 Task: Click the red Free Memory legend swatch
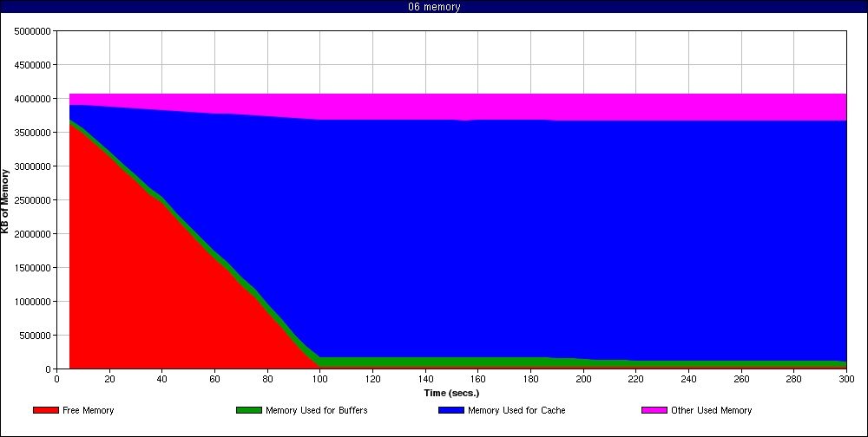click(46, 410)
